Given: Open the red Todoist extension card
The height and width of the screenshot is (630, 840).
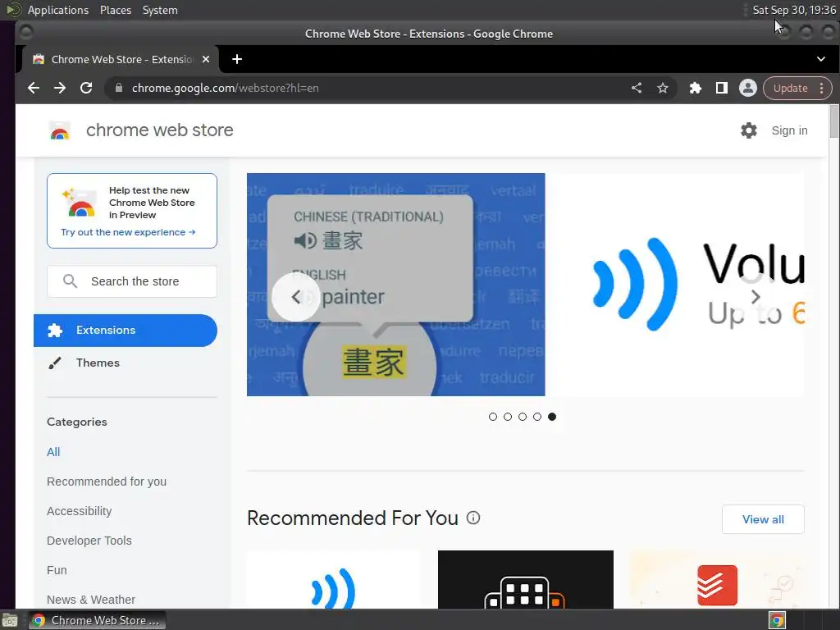Looking at the screenshot, I should pyautogui.click(x=717, y=580).
